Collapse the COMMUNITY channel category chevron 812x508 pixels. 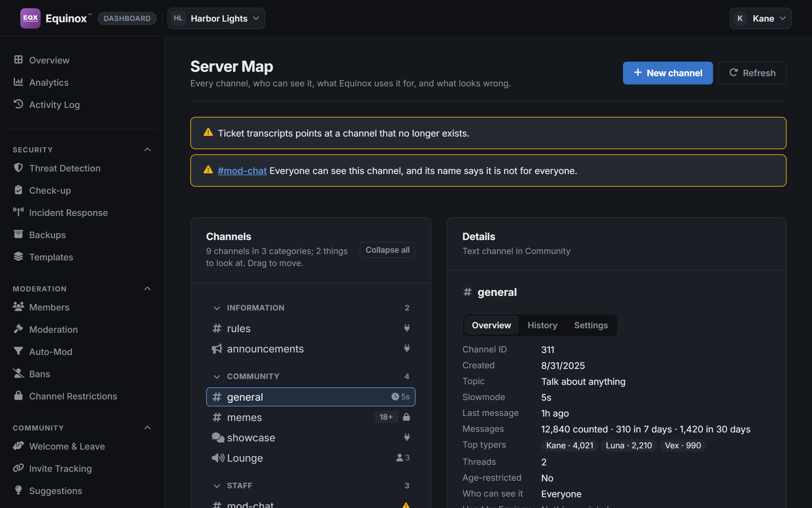217,376
